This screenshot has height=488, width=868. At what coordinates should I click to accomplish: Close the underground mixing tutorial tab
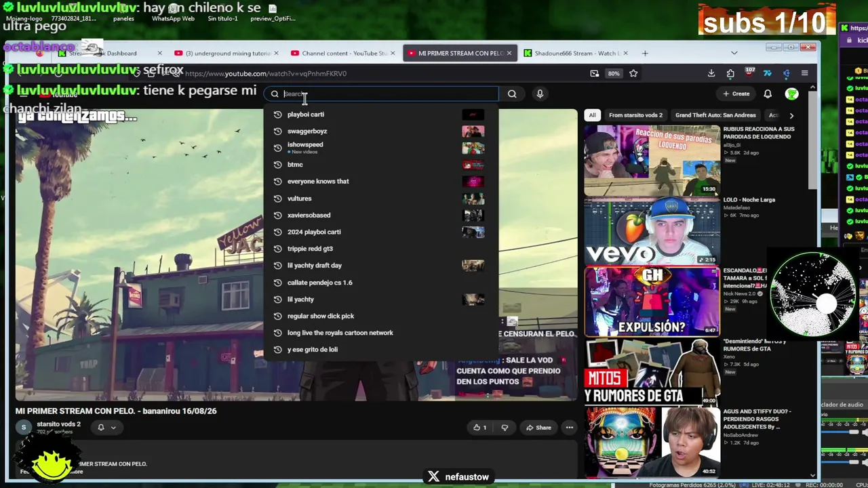click(276, 53)
